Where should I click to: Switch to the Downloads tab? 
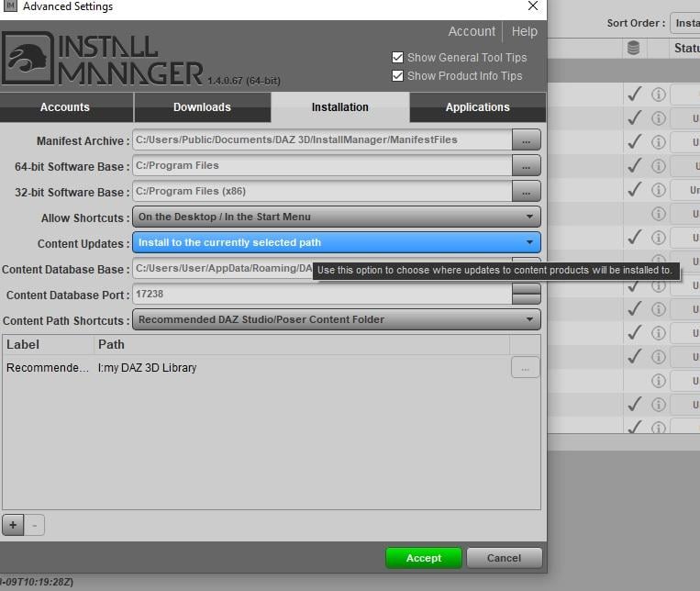(203, 107)
